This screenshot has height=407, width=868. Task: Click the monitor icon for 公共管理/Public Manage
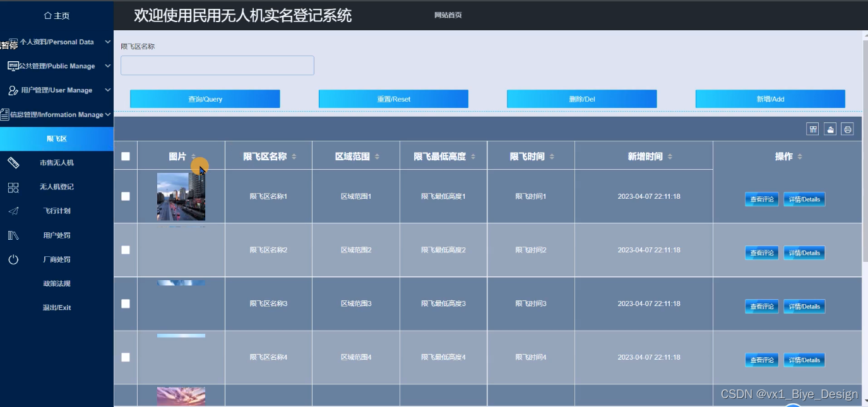point(13,66)
